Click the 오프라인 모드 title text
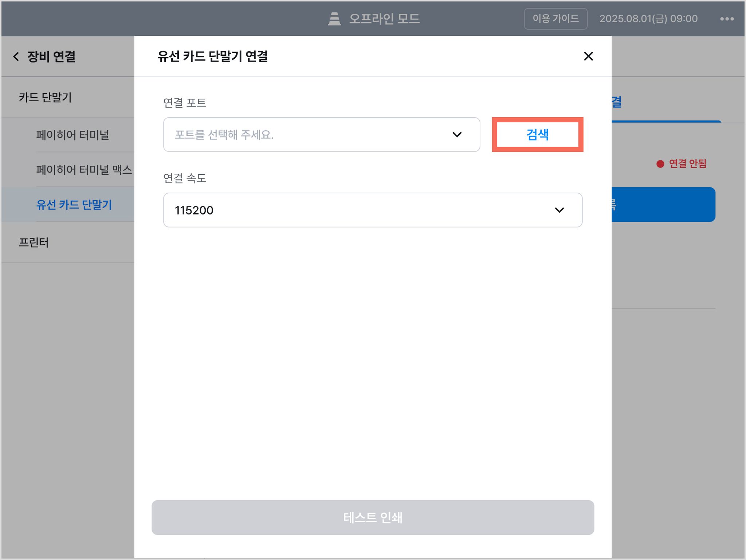 coord(384,19)
